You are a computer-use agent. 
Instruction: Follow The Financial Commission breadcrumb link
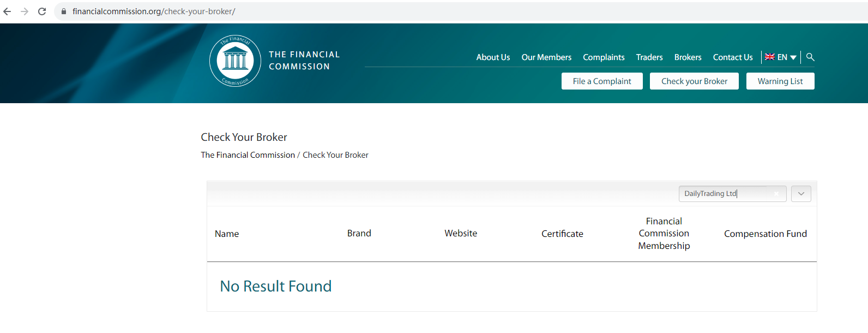click(248, 155)
